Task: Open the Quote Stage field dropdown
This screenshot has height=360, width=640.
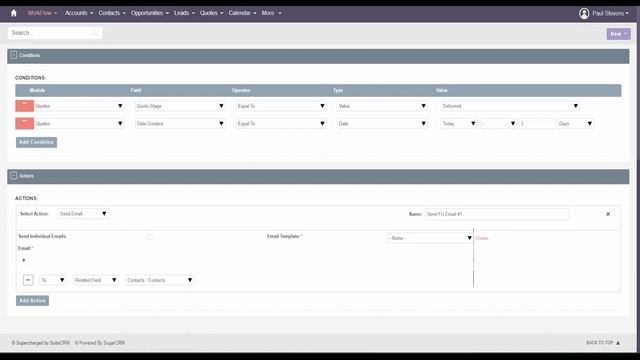Action: point(180,106)
